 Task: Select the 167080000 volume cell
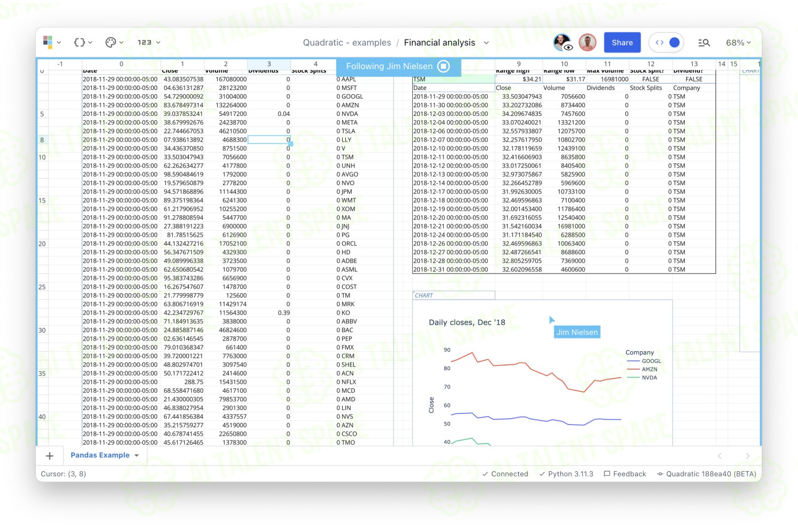point(231,79)
